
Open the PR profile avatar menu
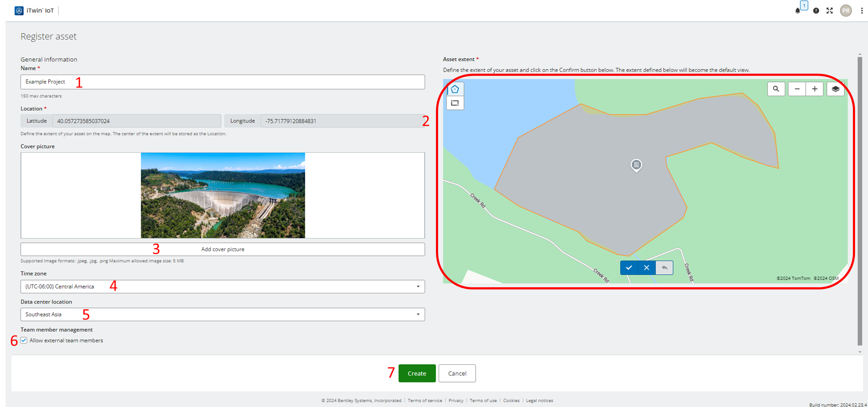coord(846,10)
